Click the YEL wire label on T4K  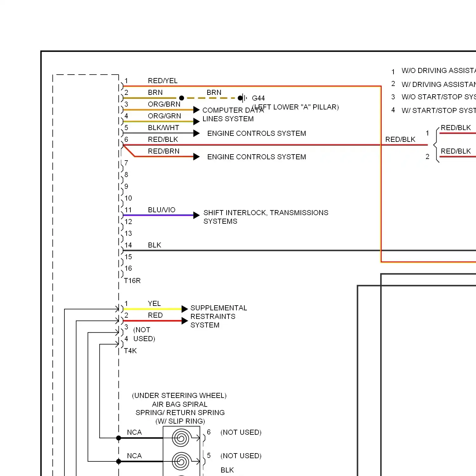[154, 303]
